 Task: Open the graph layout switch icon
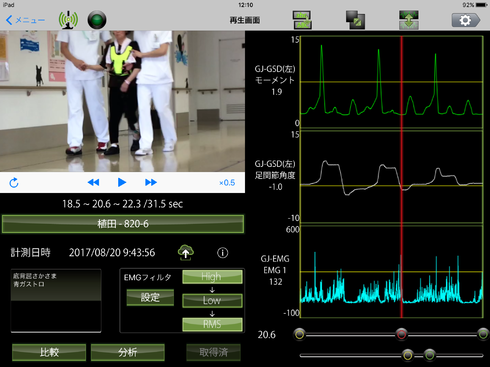(x=302, y=20)
